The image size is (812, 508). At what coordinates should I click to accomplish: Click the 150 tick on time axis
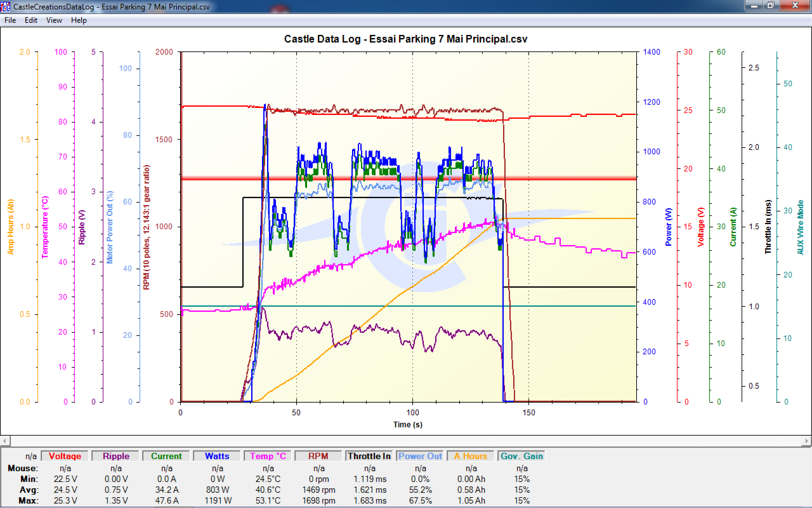click(528, 412)
